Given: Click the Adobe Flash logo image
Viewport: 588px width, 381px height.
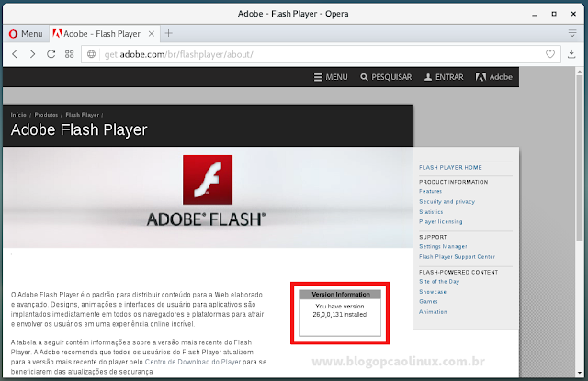Looking at the screenshot, I should 208,180.
